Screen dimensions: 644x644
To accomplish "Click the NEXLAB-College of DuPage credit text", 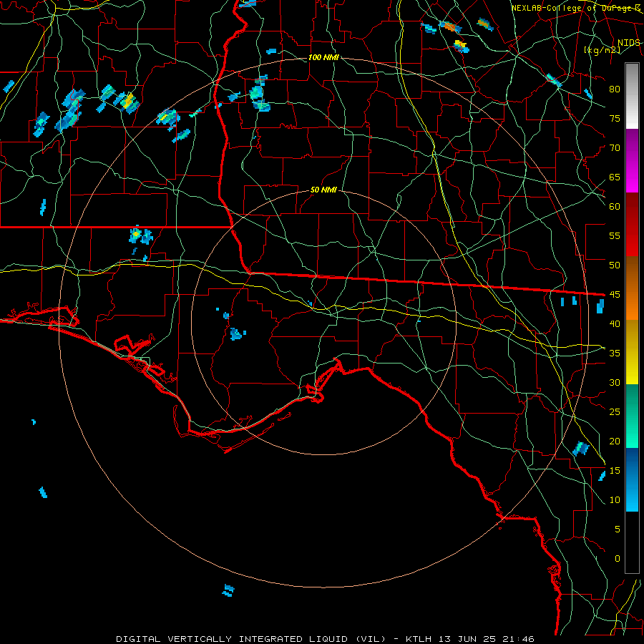I will click(x=575, y=8).
